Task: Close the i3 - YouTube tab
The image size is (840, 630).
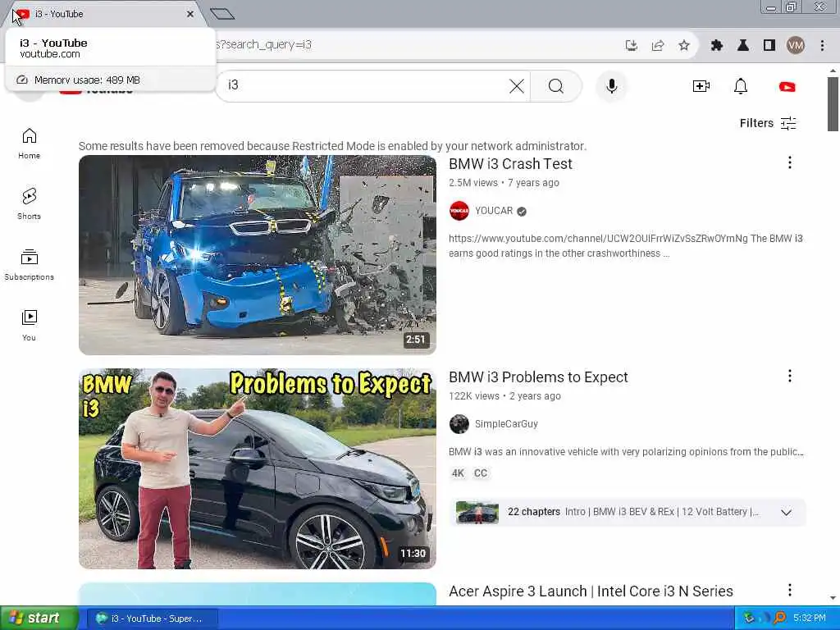Action: 190,14
